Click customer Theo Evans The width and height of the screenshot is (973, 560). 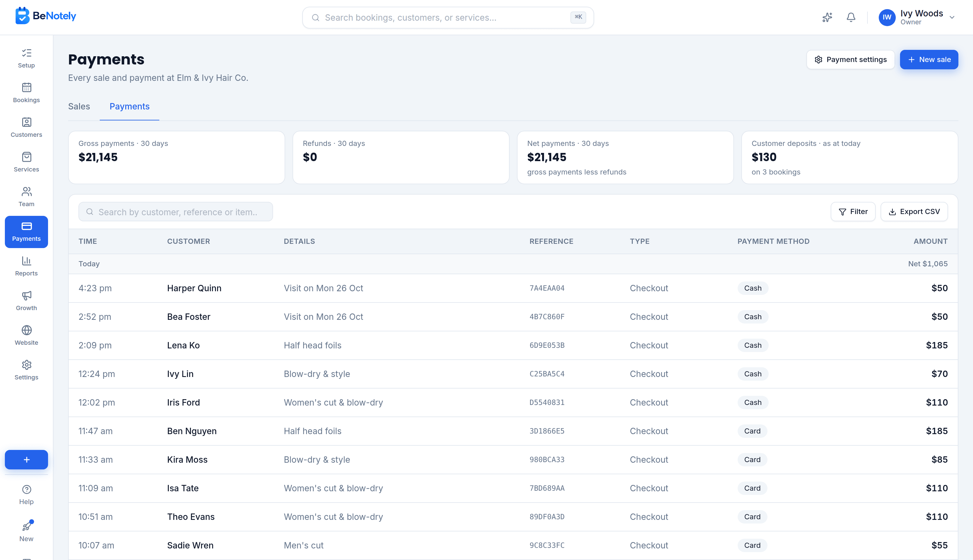[x=191, y=517]
